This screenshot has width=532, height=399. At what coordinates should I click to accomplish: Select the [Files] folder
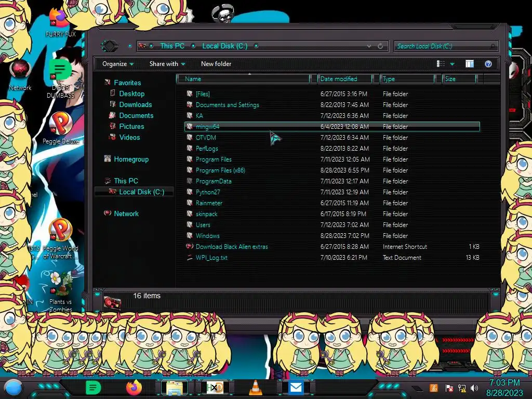click(x=203, y=94)
